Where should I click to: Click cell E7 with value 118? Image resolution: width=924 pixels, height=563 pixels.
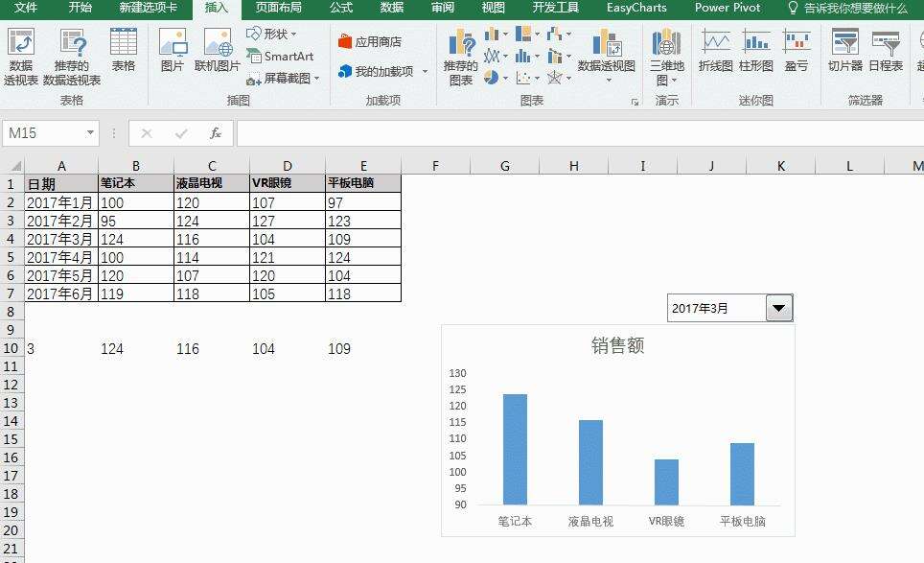(363, 293)
